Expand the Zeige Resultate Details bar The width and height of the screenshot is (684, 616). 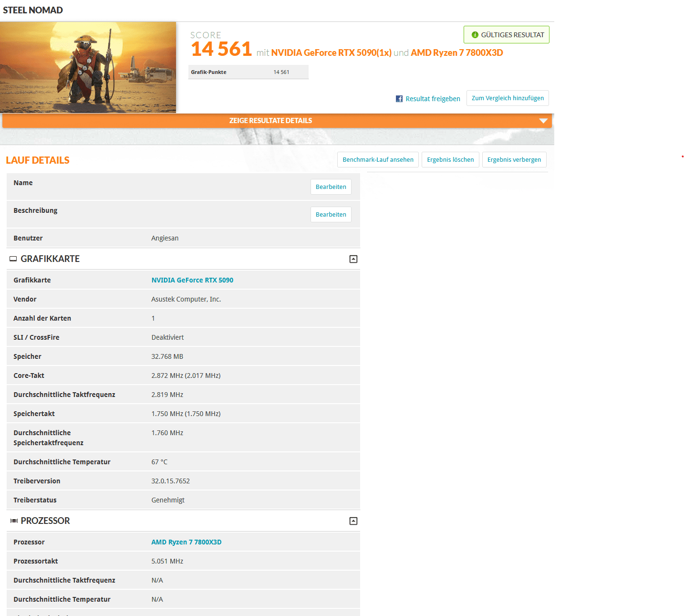(277, 121)
